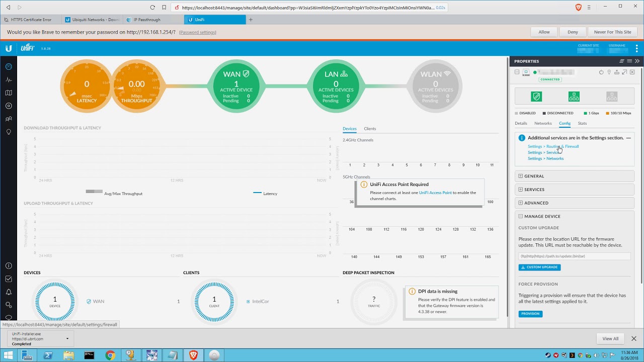
Task: Pop out the Properties device panel
Action: point(624,72)
